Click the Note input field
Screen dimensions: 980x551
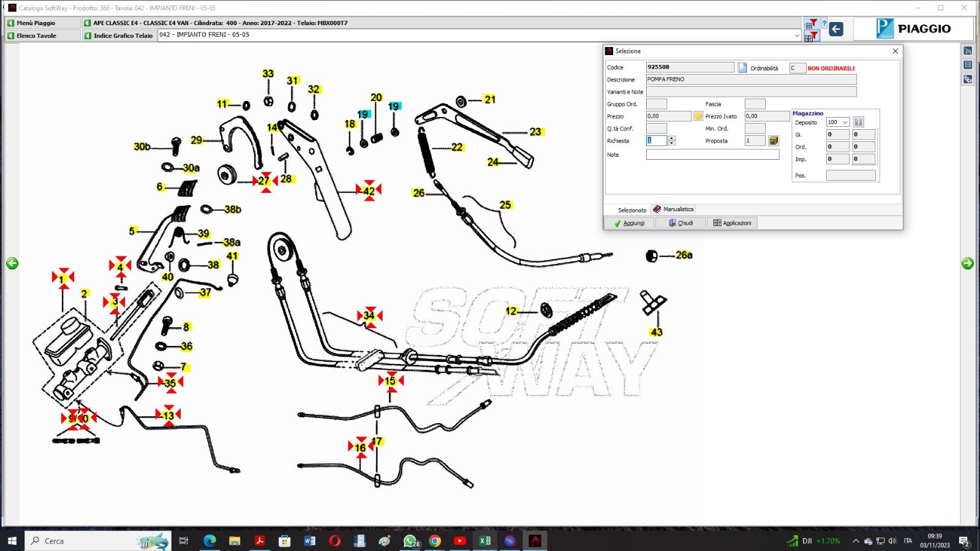click(x=712, y=155)
